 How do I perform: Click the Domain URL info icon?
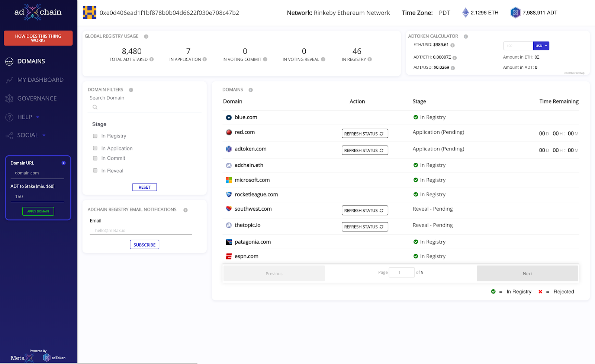(64, 163)
